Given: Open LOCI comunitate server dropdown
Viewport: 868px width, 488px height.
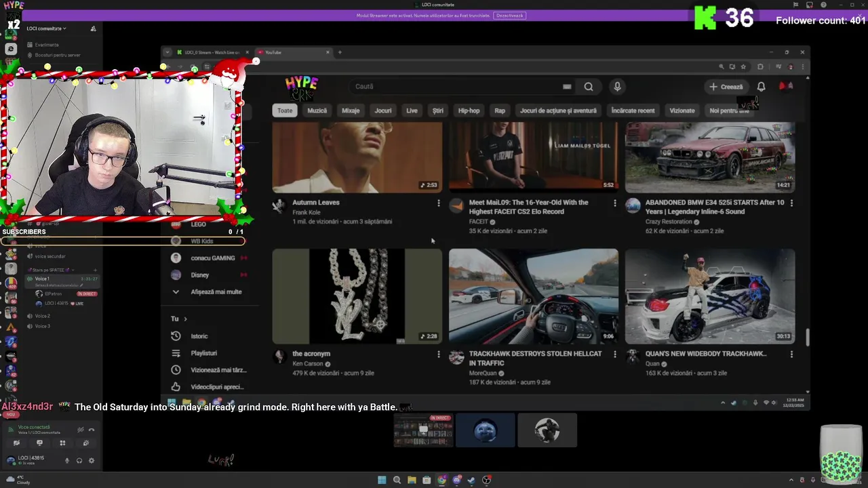Looking at the screenshot, I should click(47, 28).
